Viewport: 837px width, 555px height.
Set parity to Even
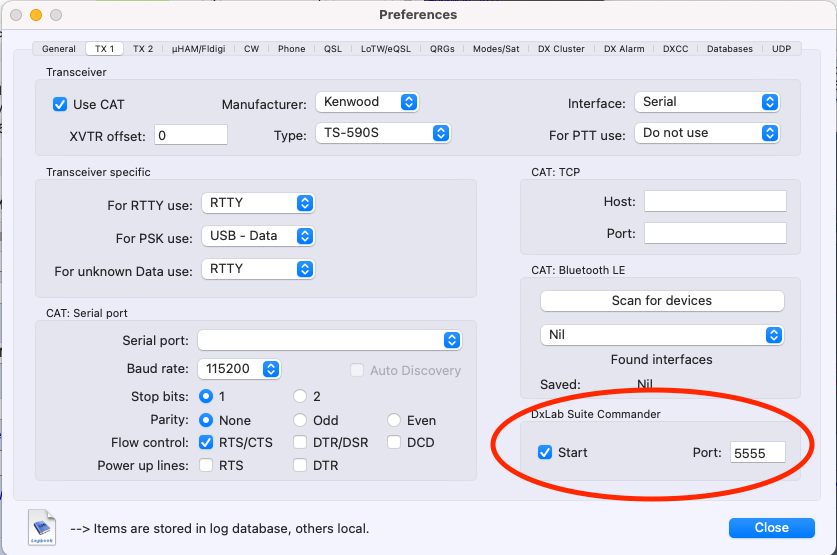[x=394, y=420]
